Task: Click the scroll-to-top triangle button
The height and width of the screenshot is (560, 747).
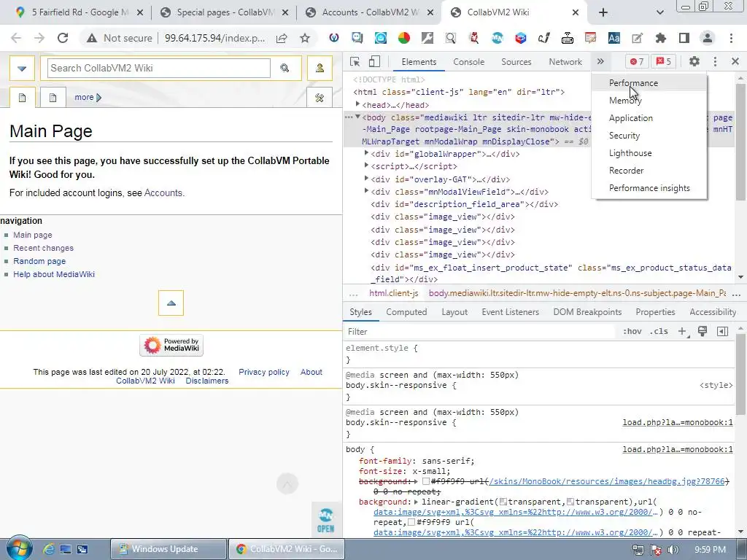Action: [171, 303]
